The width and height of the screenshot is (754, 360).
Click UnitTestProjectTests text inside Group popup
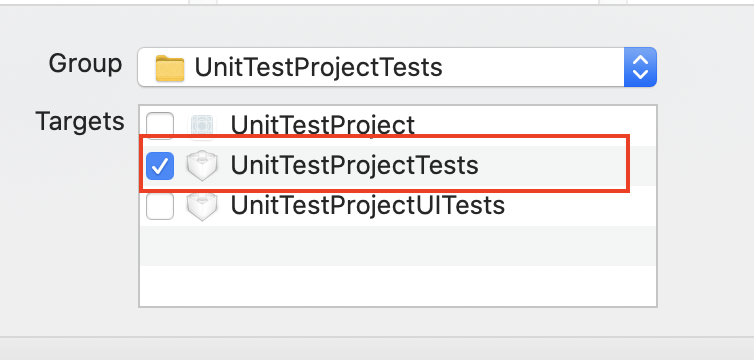click(x=318, y=68)
